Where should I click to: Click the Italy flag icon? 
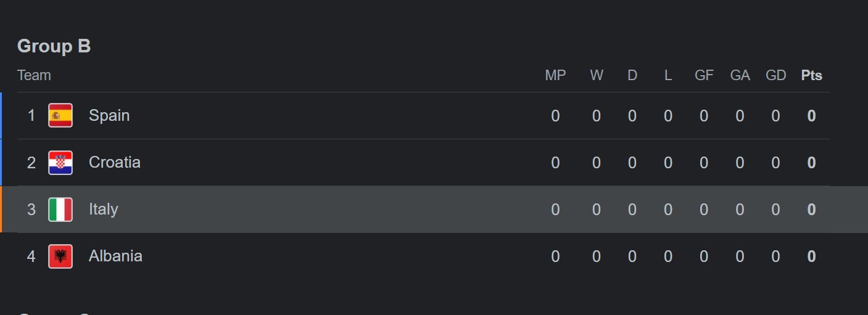click(x=60, y=209)
